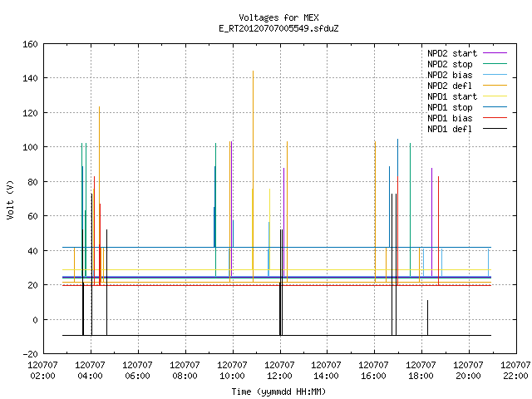Image resolution: width=532 pixels, height=399 pixels.
Task: Select the filename E_RT20120707005549.sfduZ
Action: tap(278, 28)
